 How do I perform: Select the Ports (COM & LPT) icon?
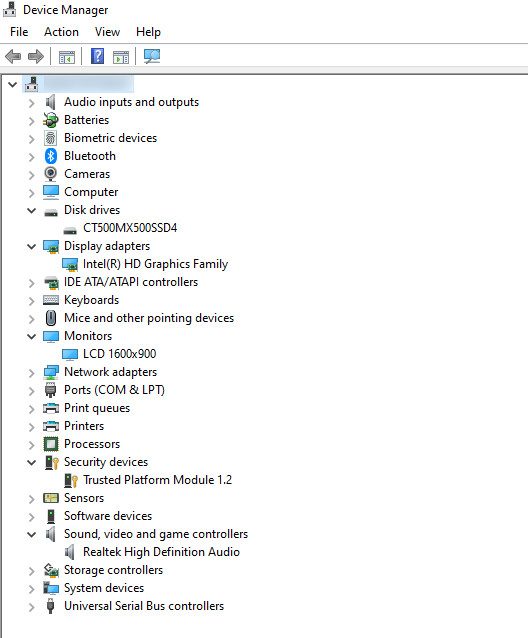[x=50, y=390]
